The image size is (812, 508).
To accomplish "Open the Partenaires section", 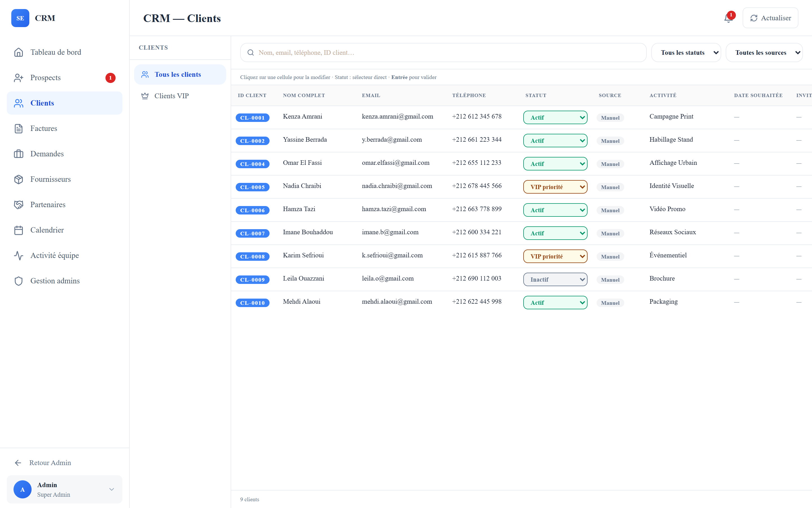I will click(64, 205).
